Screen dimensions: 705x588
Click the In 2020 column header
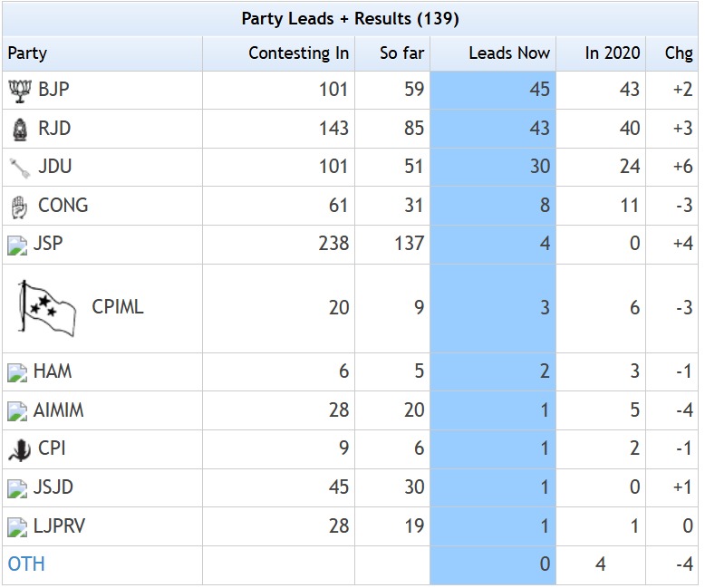612,53
